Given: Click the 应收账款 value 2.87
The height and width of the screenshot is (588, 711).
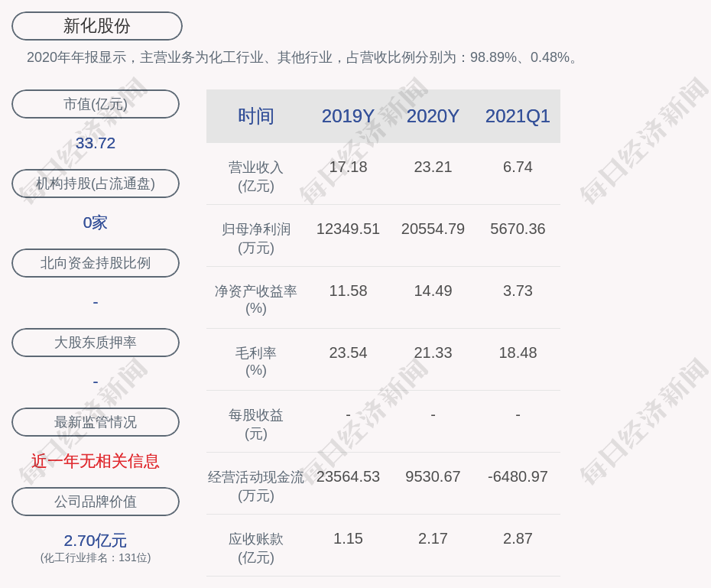Looking at the screenshot, I should 518,538.
